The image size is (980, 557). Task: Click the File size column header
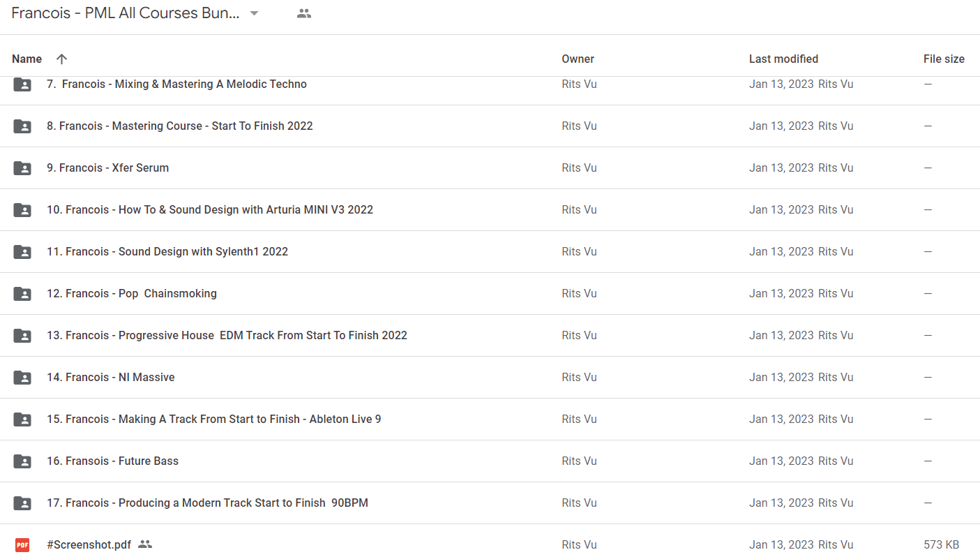click(x=944, y=59)
